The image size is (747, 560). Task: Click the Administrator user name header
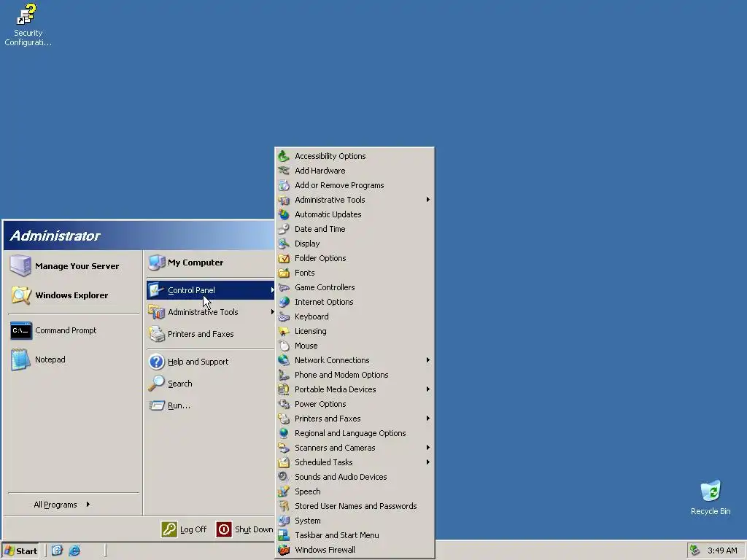tap(55, 236)
